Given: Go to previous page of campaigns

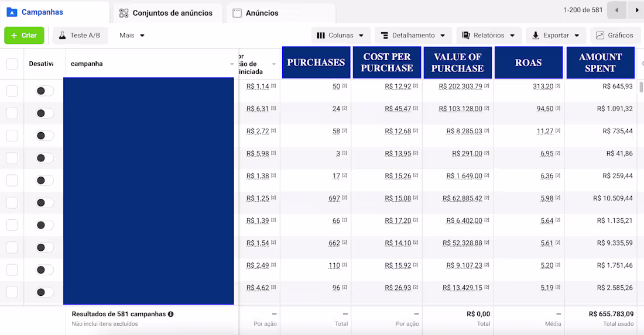Looking at the screenshot, I should click(x=616, y=11).
